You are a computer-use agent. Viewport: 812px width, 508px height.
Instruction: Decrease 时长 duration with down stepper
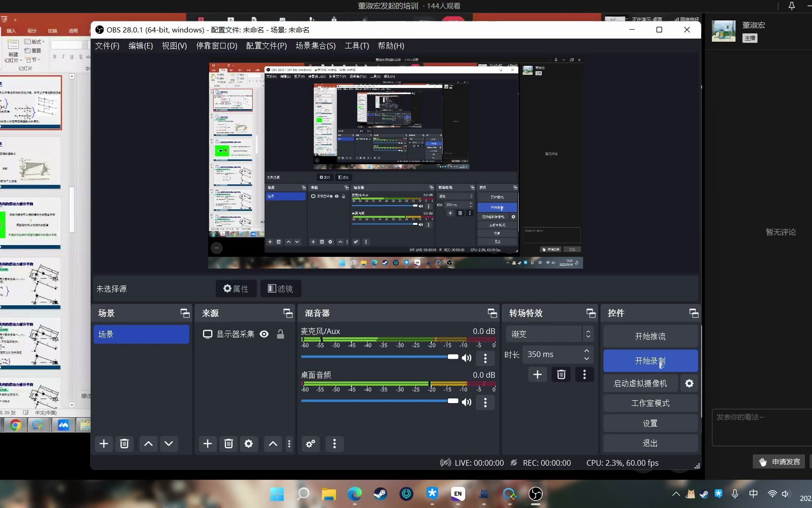pyautogui.click(x=586, y=358)
